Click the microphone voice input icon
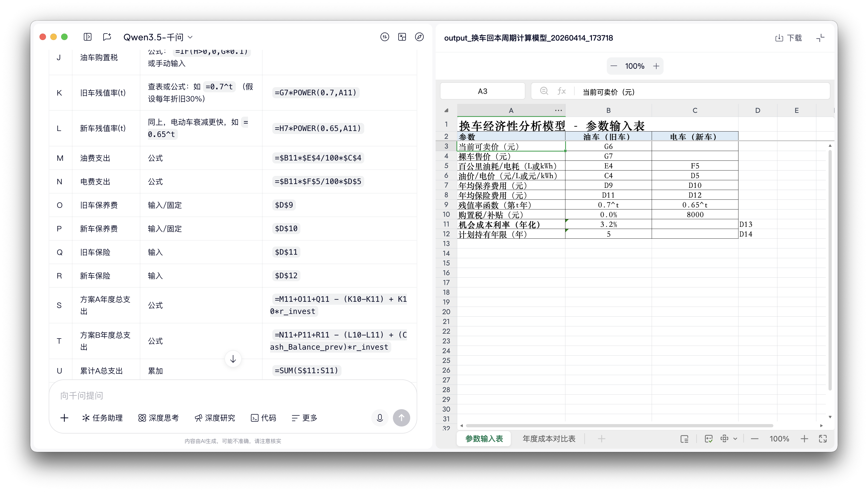868x492 pixels. click(x=380, y=418)
